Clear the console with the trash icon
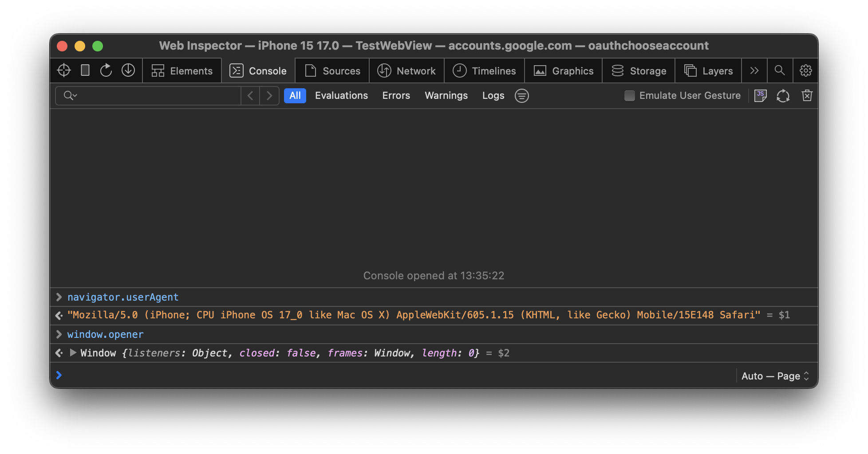 807,96
